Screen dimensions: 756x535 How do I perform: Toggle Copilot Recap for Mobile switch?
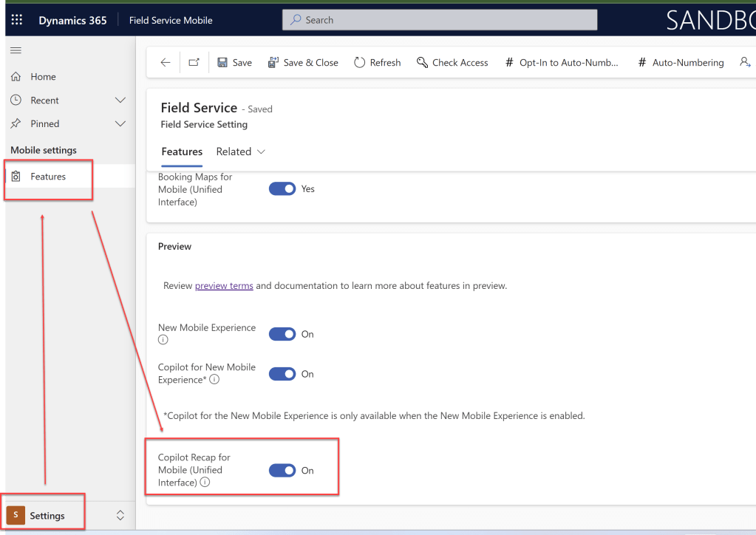pyautogui.click(x=282, y=470)
